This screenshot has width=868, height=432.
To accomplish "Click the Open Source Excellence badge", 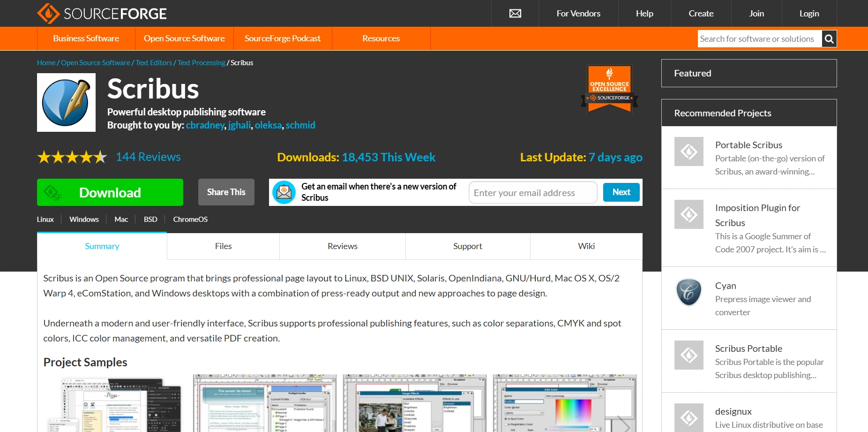I will [x=609, y=89].
